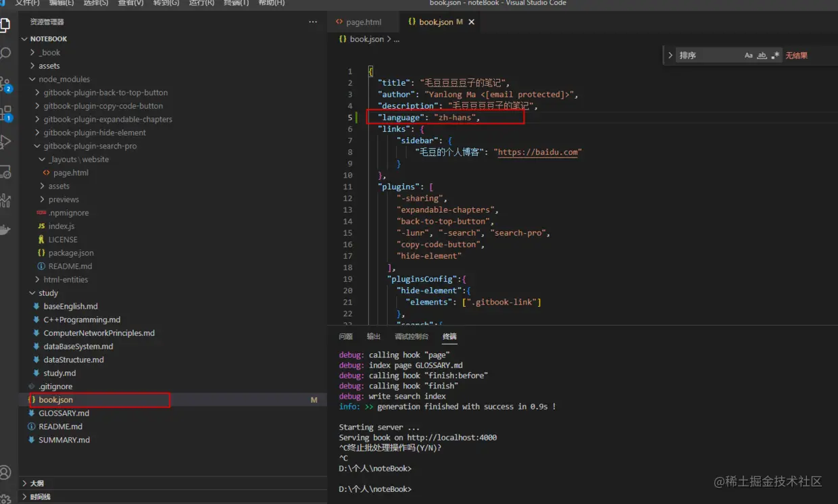This screenshot has width=838, height=504.
Task: Click the README.md info icon under search-pro
Action: coord(41,266)
